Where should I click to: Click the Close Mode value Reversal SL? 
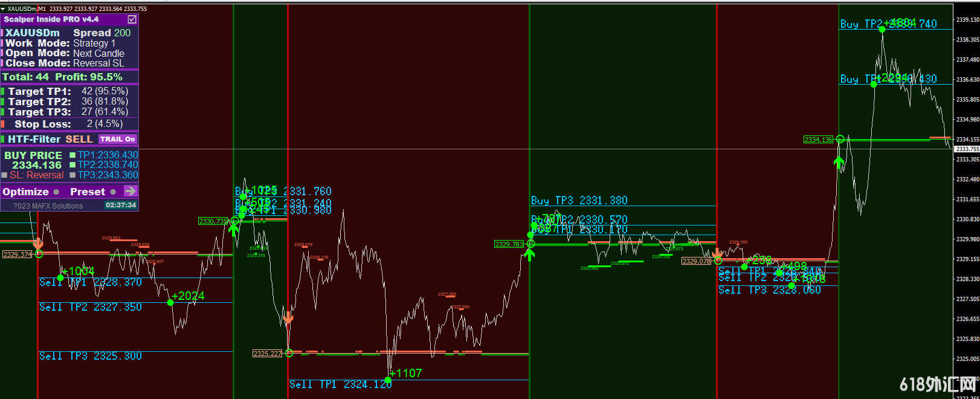coord(98,63)
